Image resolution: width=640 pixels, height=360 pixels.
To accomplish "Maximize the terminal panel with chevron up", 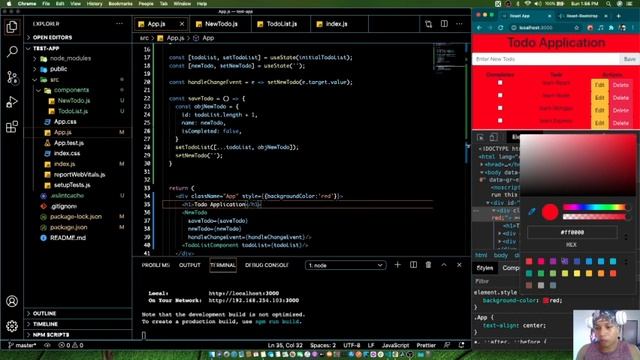I will click(x=444, y=265).
